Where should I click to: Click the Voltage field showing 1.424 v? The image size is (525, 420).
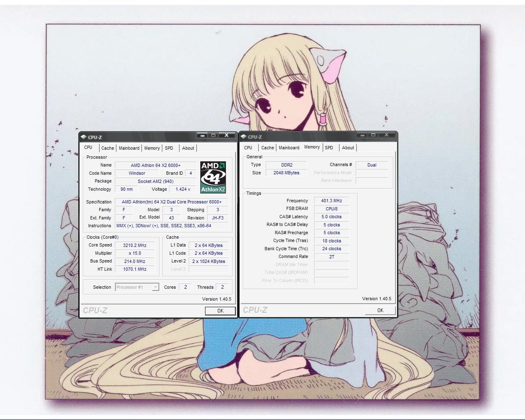point(182,189)
